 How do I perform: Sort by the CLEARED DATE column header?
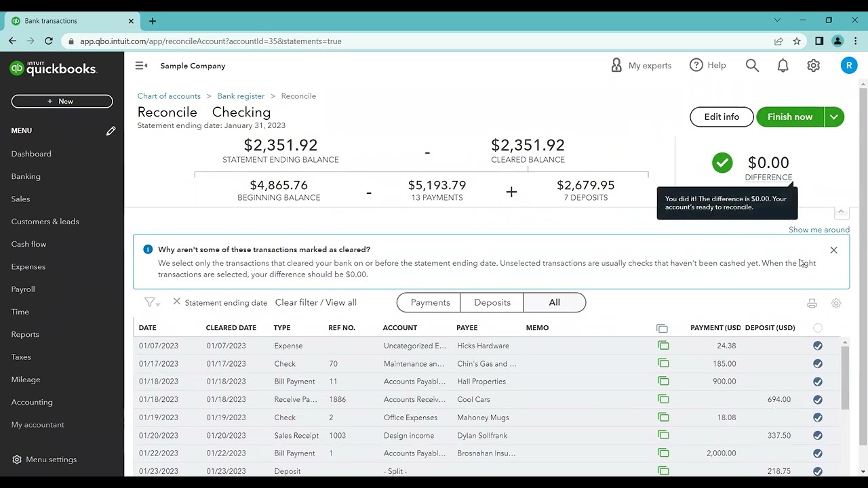tap(231, 328)
